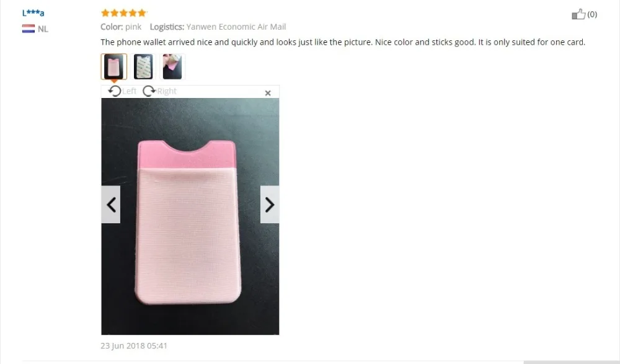Click the helpful vote count (0)
Viewport: 620px width, 364px height.
592,14
